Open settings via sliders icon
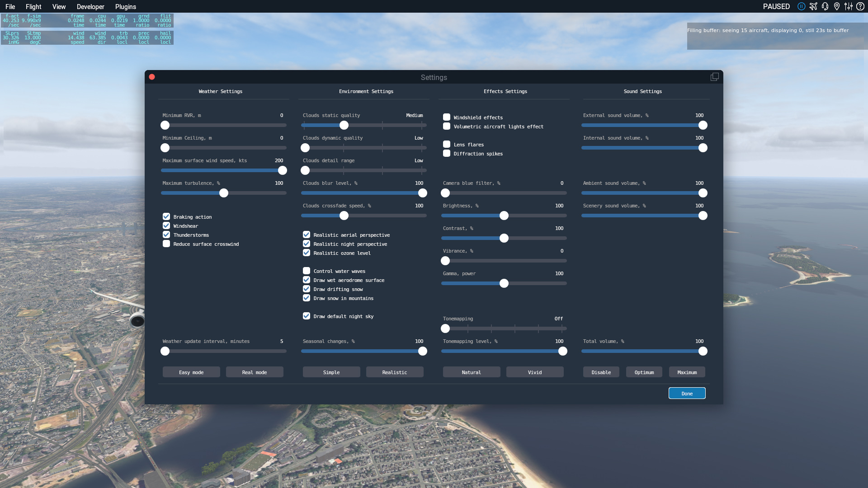 point(849,6)
